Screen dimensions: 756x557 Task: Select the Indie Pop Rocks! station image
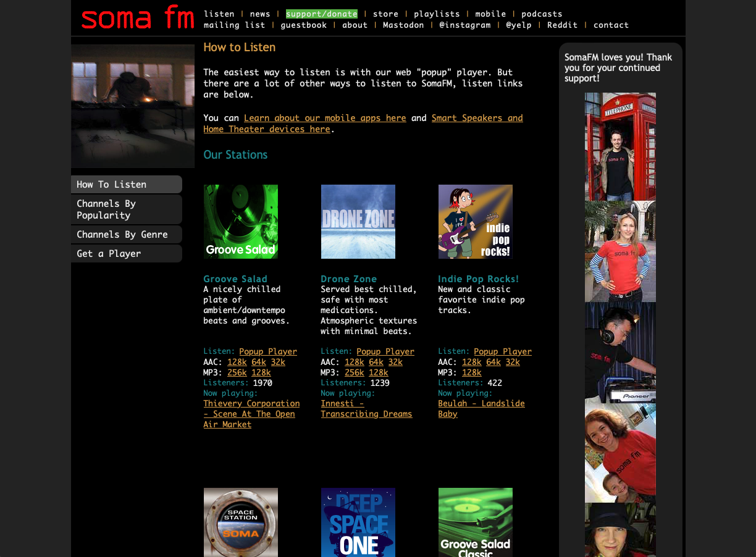(x=475, y=221)
